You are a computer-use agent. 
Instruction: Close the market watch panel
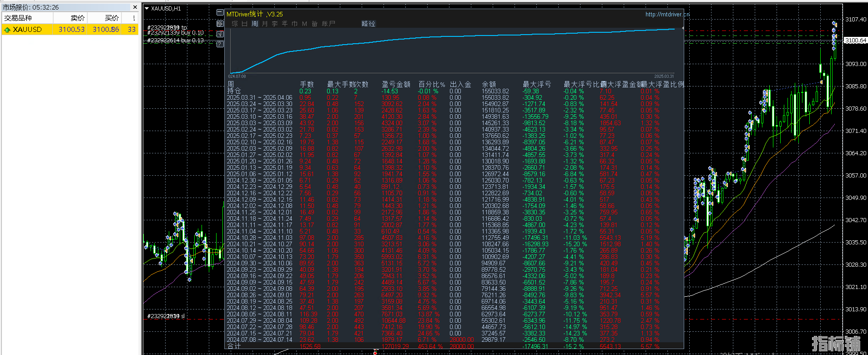pyautogui.click(x=135, y=7)
